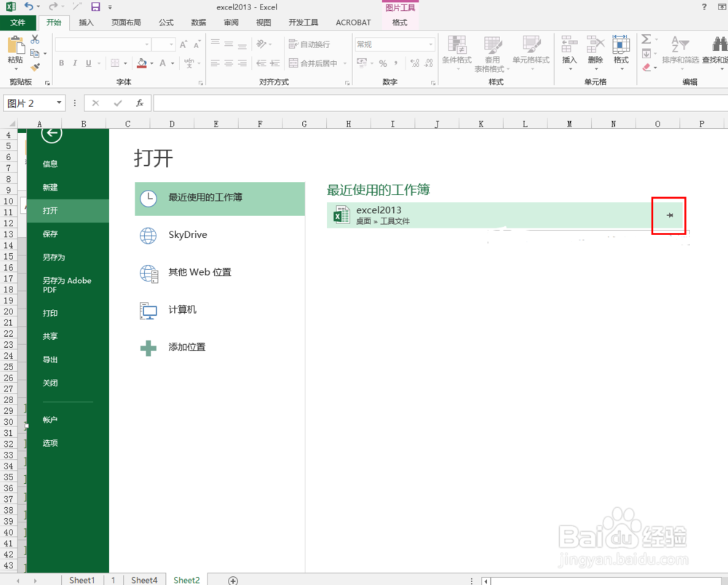The width and height of the screenshot is (728, 585).
Task: Click the Percent Style icon
Action: click(383, 63)
